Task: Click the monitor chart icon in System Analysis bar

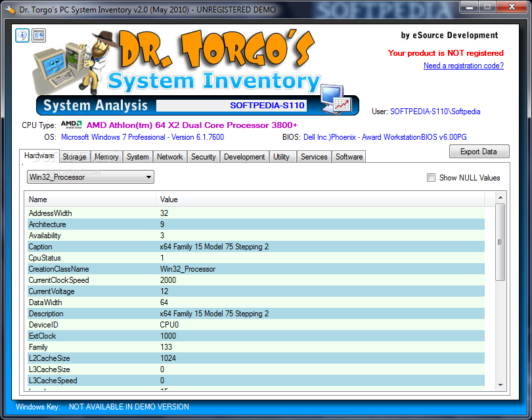Action: [x=336, y=99]
